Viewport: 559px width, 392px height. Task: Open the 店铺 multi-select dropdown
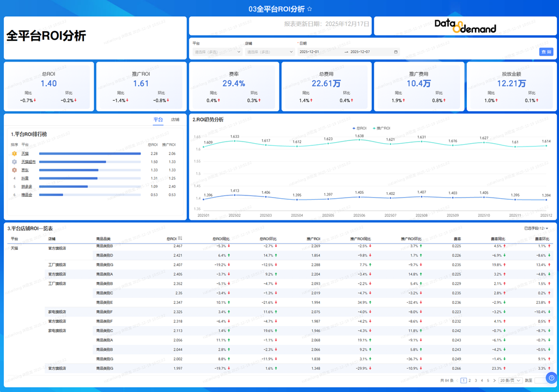269,52
